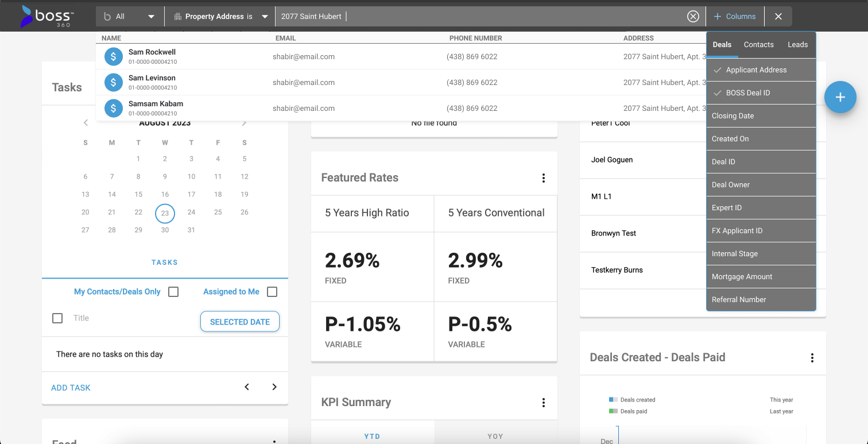This screenshot has width=868, height=444.
Task: Click Deals paid legend item
Action: point(629,411)
